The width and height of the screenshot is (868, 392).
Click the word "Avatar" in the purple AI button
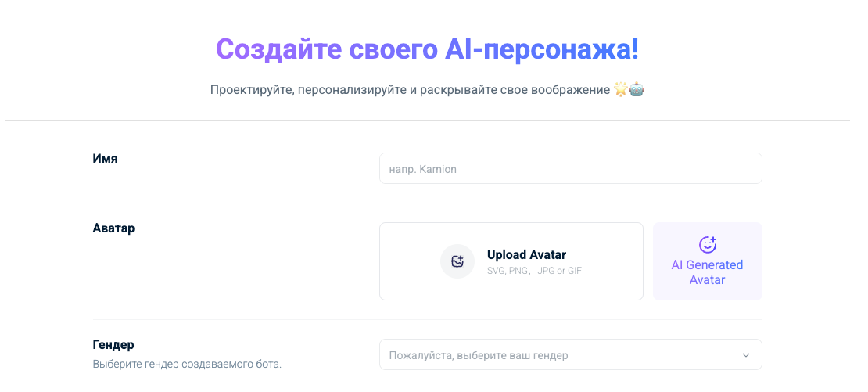coord(707,279)
